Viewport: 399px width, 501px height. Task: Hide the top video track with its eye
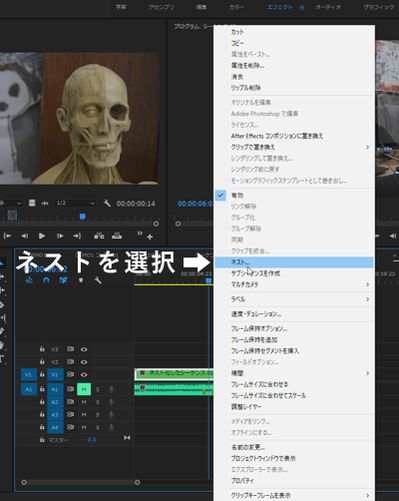pyautogui.click(x=84, y=349)
